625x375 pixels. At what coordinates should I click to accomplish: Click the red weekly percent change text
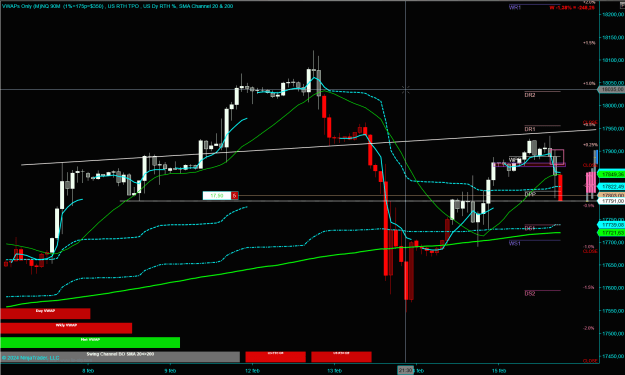click(x=572, y=8)
